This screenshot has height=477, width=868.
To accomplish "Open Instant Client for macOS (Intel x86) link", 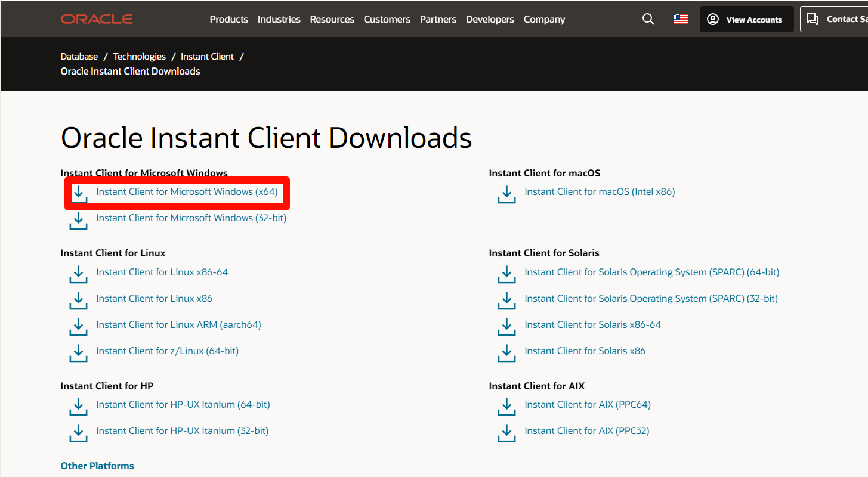I will pos(600,192).
